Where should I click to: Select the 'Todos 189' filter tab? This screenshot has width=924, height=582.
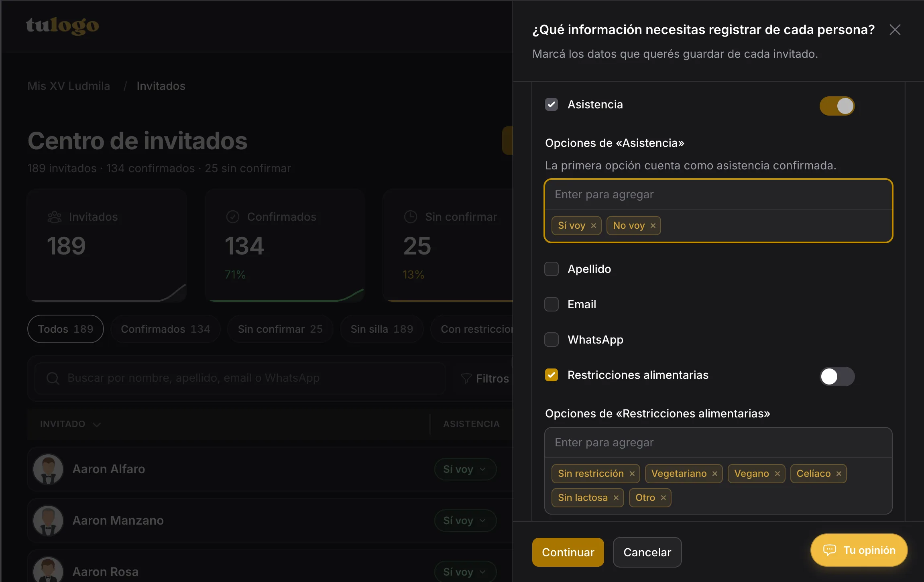65,329
